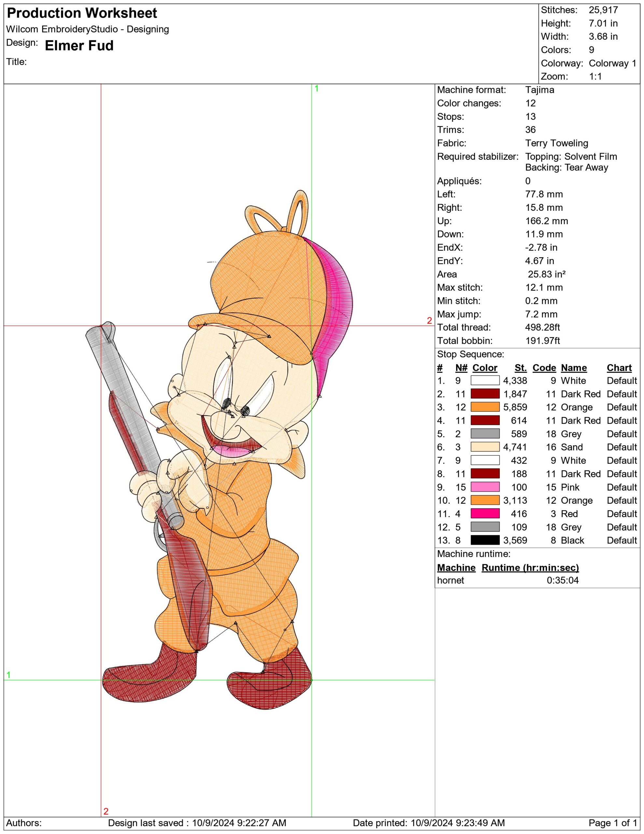This screenshot has width=644, height=834.
Task: Click the Machine runtime heading
Action: (473, 554)
